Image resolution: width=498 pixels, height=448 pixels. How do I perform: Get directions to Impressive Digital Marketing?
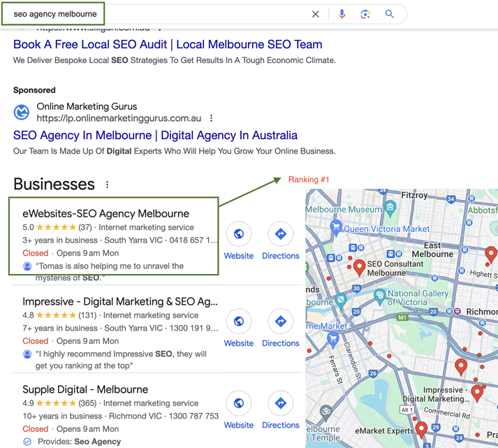tap(281, 321)
